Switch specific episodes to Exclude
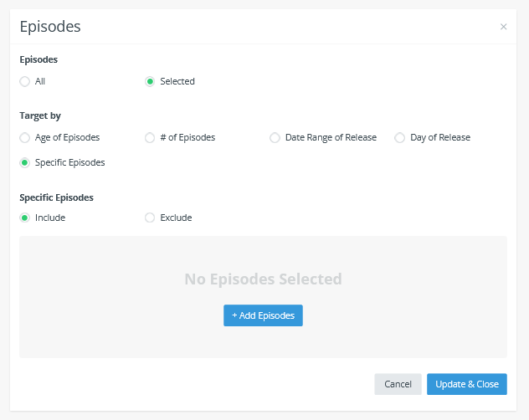 pyautogui.click(x=150, y=218)
